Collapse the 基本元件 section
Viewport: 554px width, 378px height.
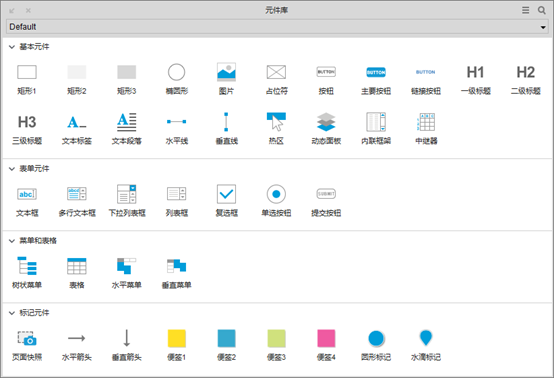(12, 47)
